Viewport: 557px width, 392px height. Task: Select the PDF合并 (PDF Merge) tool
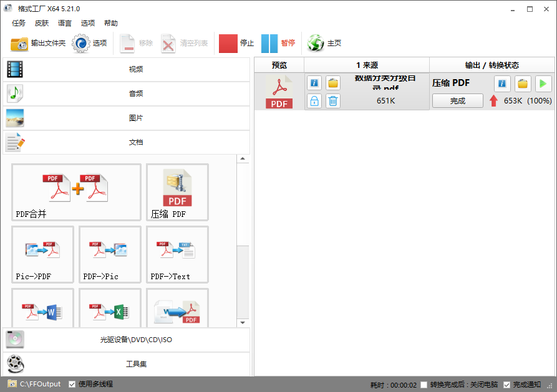click(x=75, y=192)
